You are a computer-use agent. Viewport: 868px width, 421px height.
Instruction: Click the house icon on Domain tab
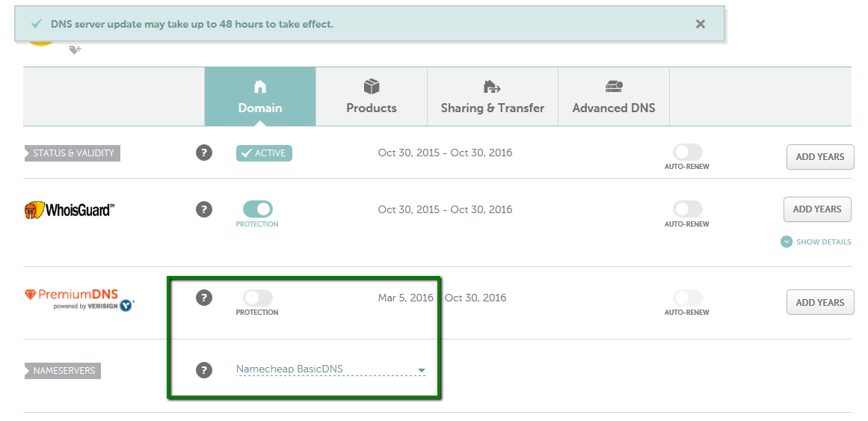pyautogui.click(x=259, y=87)
